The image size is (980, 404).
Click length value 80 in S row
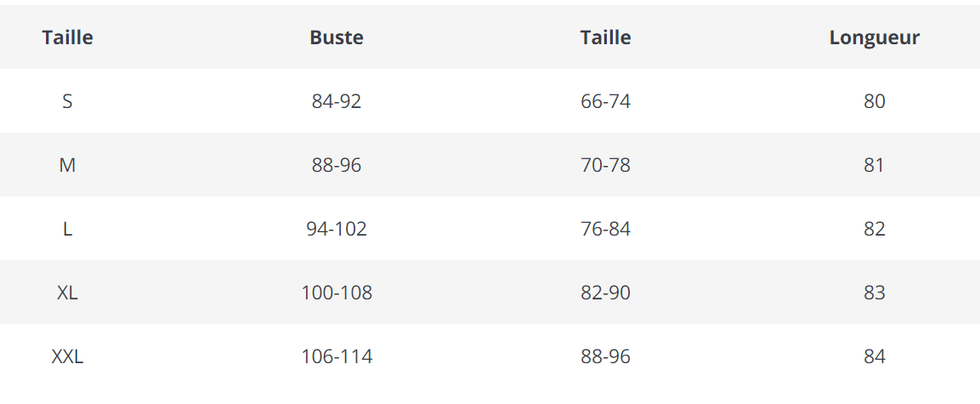click(874, 101)
